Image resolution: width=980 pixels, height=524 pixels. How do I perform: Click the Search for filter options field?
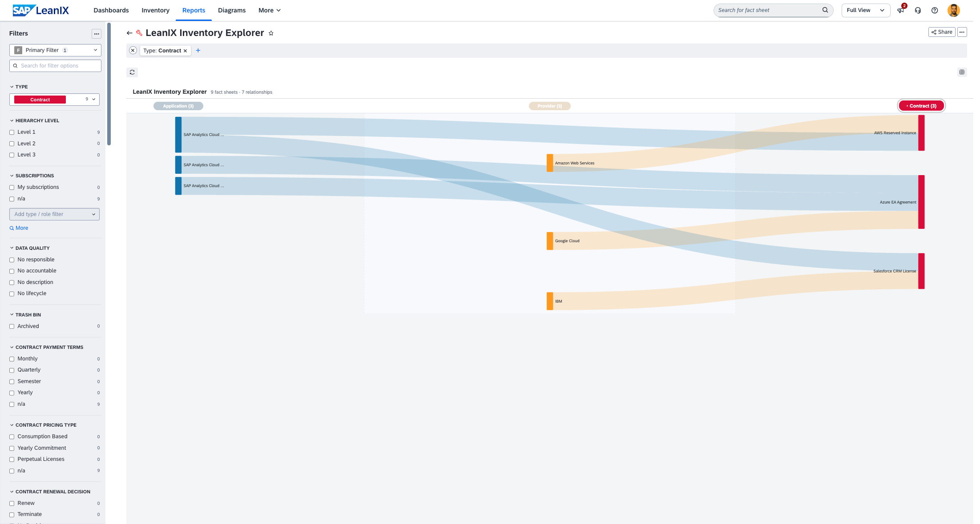pos(55,66)
